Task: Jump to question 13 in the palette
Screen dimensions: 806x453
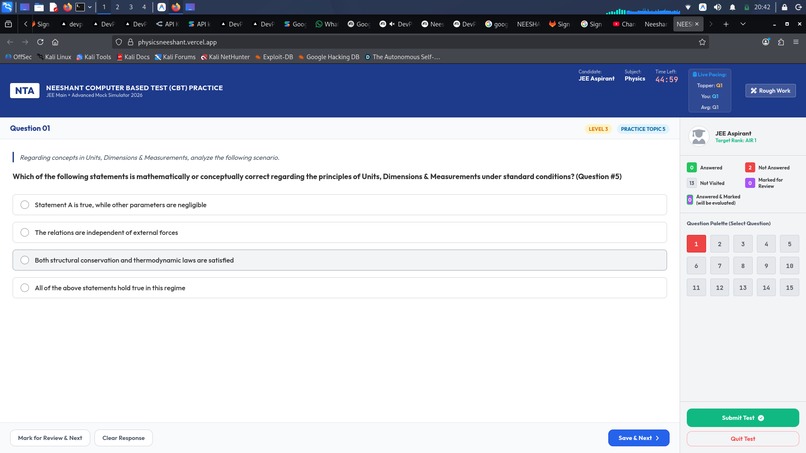Action: 743,287
